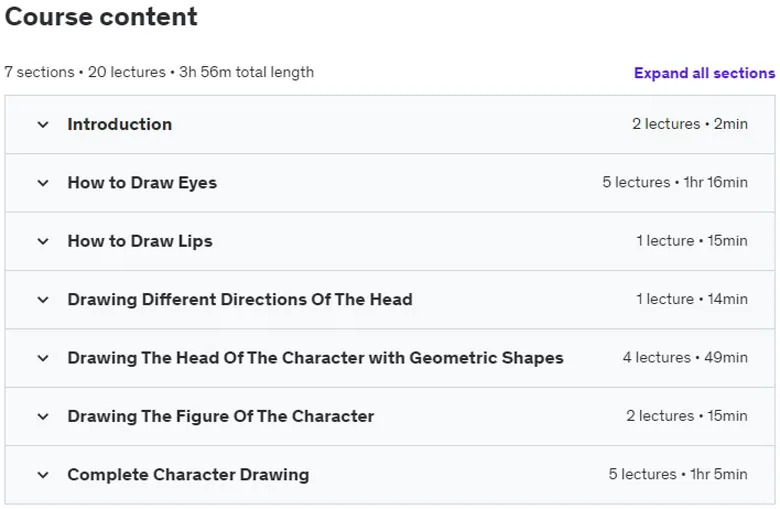Viewport: 780px width, 509px height.
Task: Select Drawing Different Directions Of The Head title
Action: (x=240, y=300)
